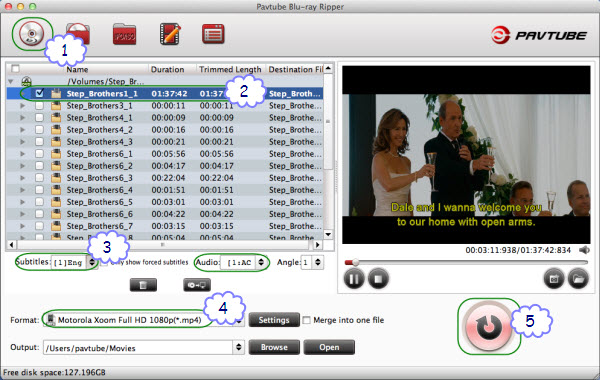The height and width of the screenshot is (380, 600).
Task: Open the list view toolbar icon
Action: click(x=213, y=34)
